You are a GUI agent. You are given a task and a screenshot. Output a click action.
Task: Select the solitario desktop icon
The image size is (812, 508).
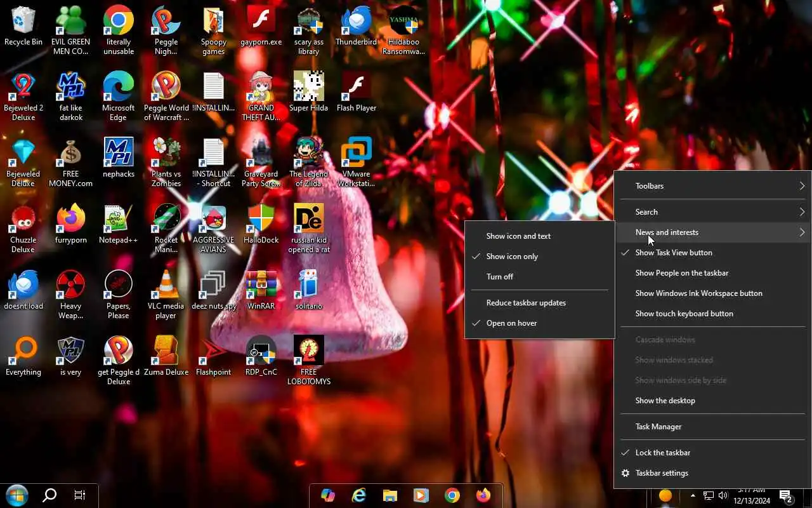point(309,290)
